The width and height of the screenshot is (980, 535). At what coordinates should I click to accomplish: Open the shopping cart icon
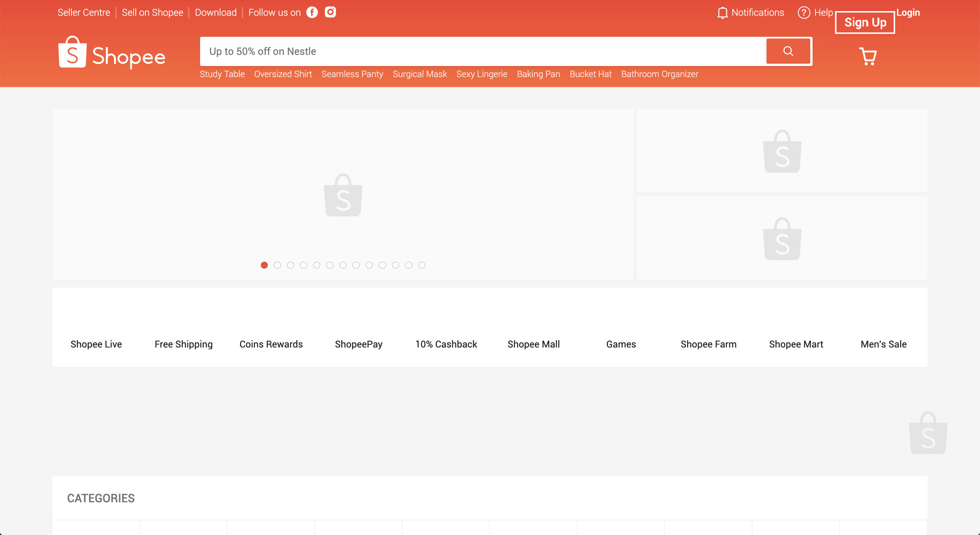868,56
